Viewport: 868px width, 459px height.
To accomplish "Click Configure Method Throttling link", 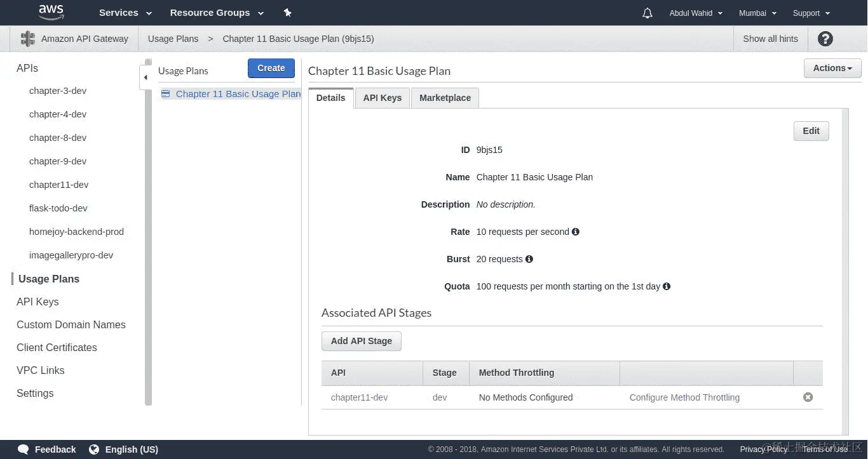I will point(684,397).
